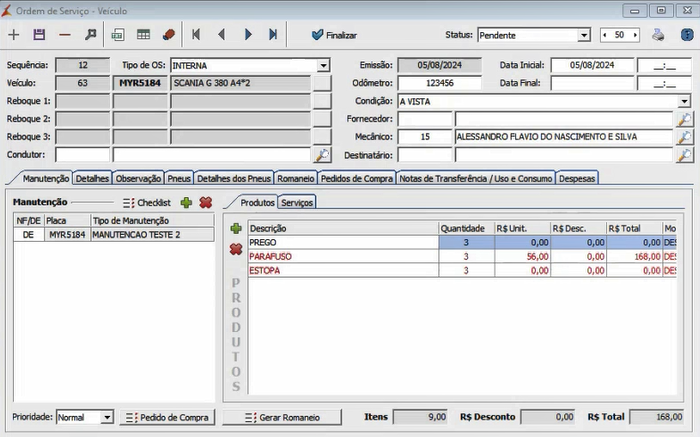Search Condutor with the magnifier icon

322,155
